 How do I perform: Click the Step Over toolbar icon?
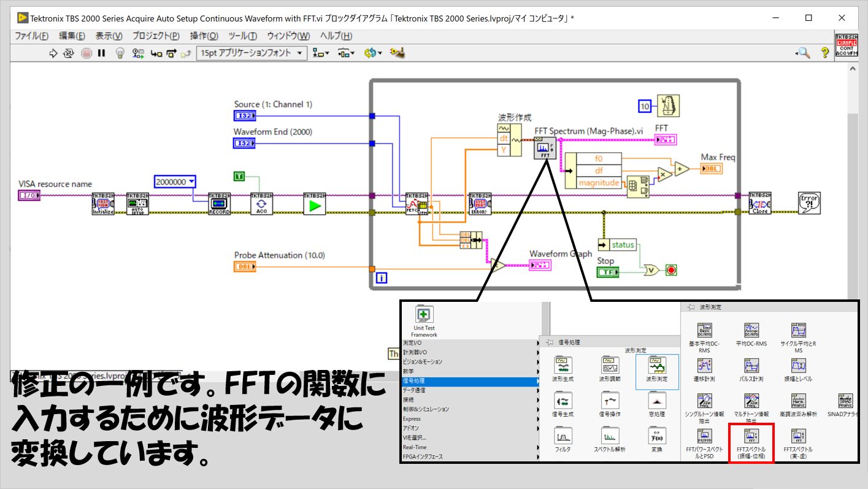(x=172, y=53)
